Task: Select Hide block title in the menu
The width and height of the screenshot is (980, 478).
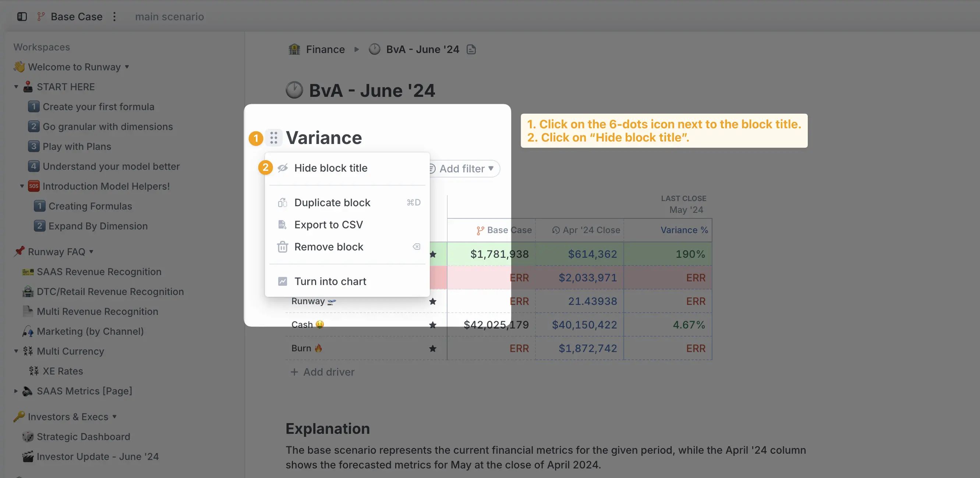Action: click(x=347, y=168)
